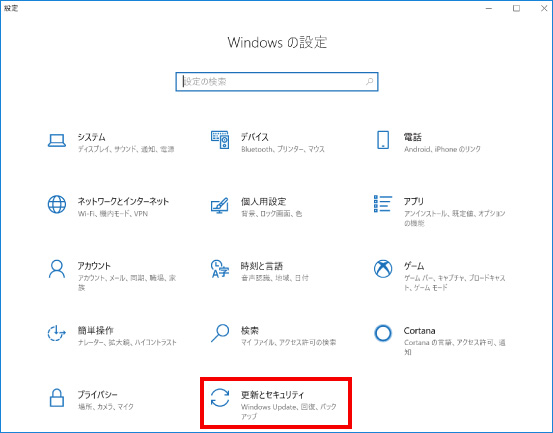Click the Wi-Fi、機内モード、VPN description
Screen dimensions: 553x433
tap(113, 214)
